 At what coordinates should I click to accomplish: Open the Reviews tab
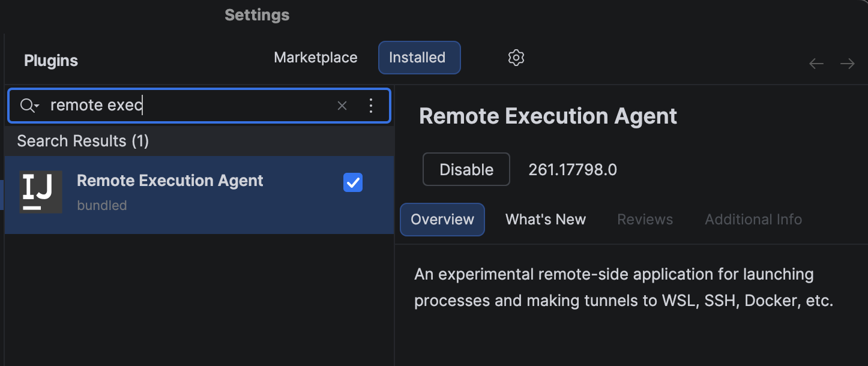pyautogui.click(x=644, y=219)
